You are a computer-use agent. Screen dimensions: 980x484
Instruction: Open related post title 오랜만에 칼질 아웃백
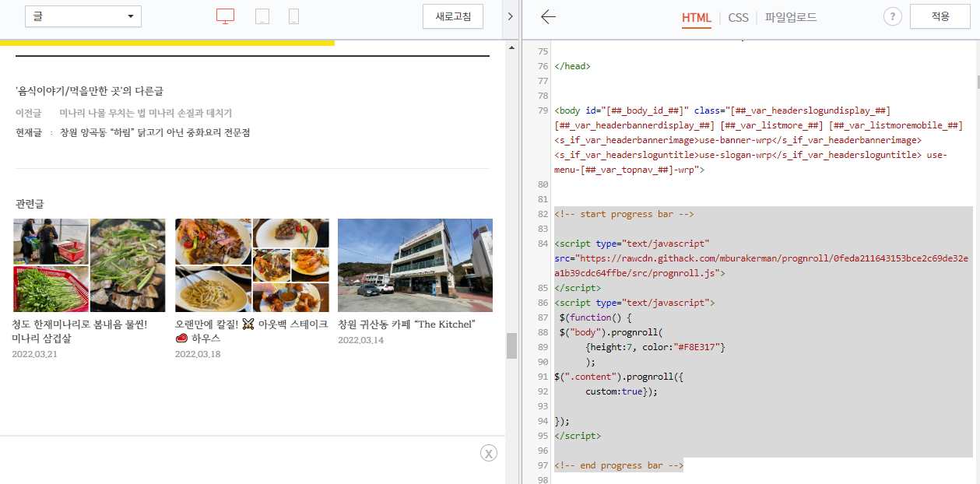coord(251,331)
